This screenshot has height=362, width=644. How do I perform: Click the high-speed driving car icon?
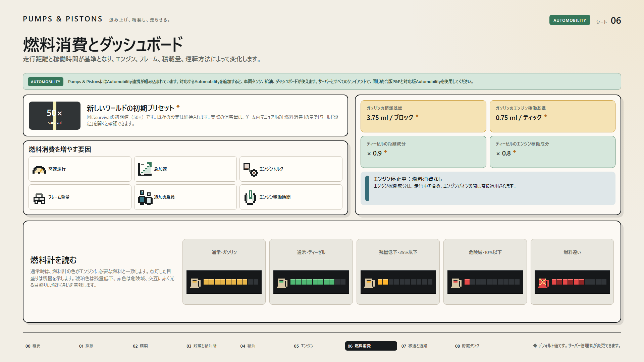point(39,170)
